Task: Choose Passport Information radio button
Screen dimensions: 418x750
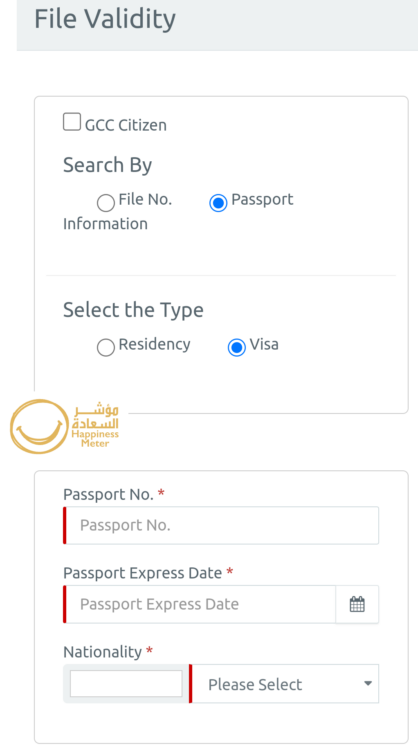Action: 218,203
